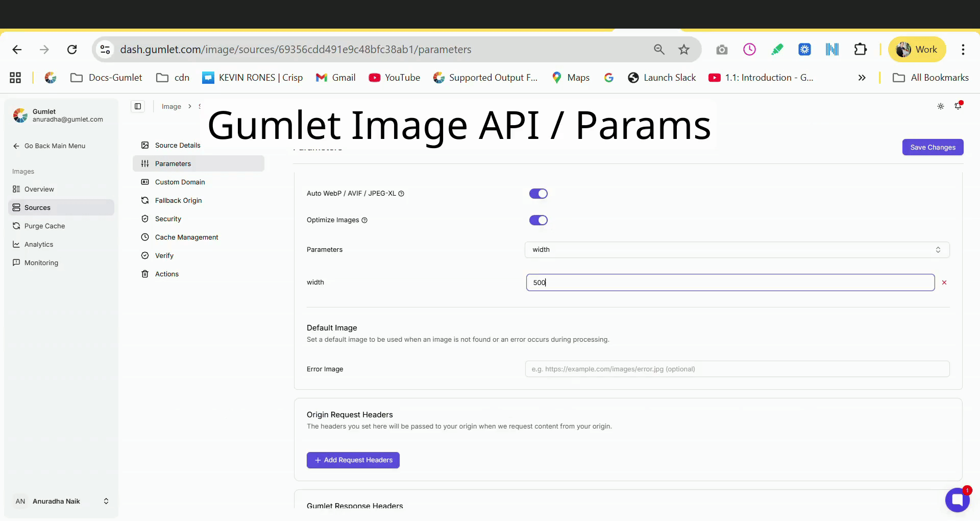Open Source Details section
Viewport: 980px width, 521px height.
(x=199, y=146)
